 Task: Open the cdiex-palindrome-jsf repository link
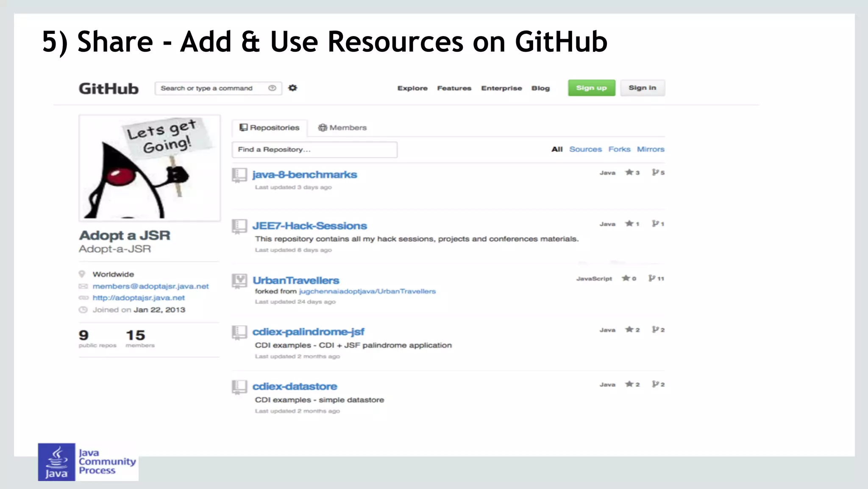tap(308, 332)
